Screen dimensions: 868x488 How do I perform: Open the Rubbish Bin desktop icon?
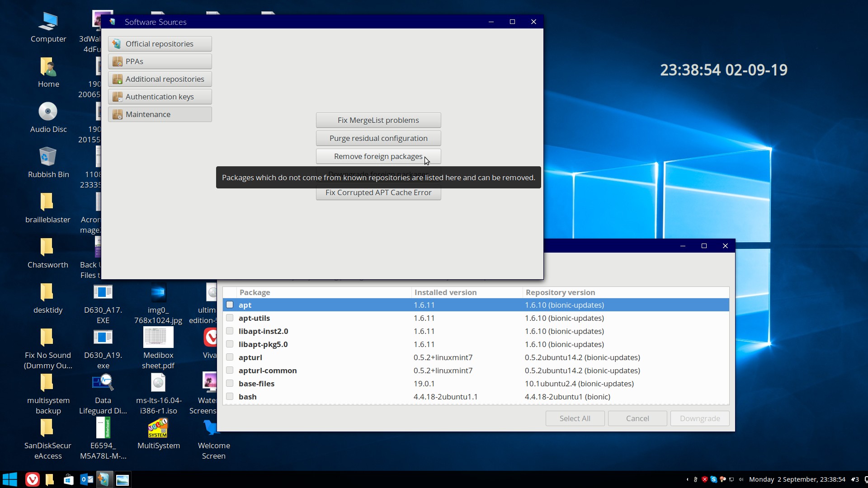[48, 157]
